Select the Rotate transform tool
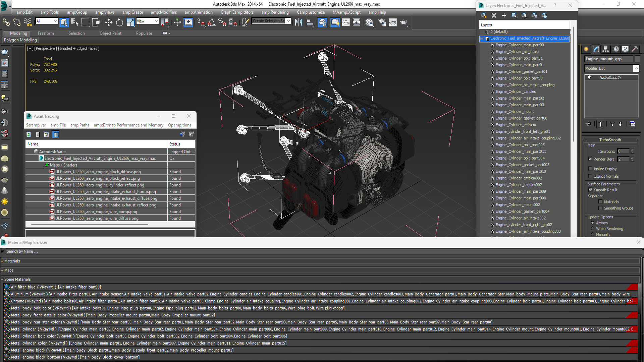The height and width of the screenshot is (362, 644). 119,22
